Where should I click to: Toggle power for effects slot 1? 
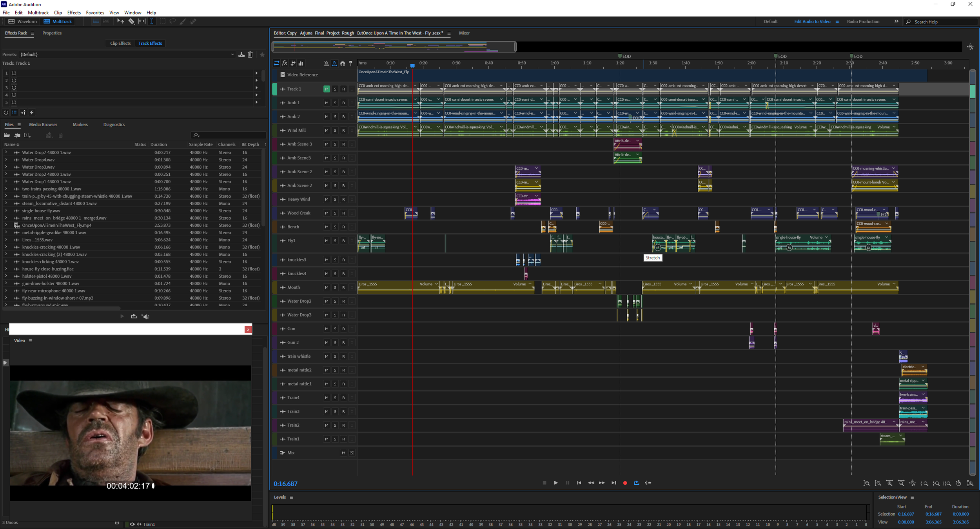14,73
